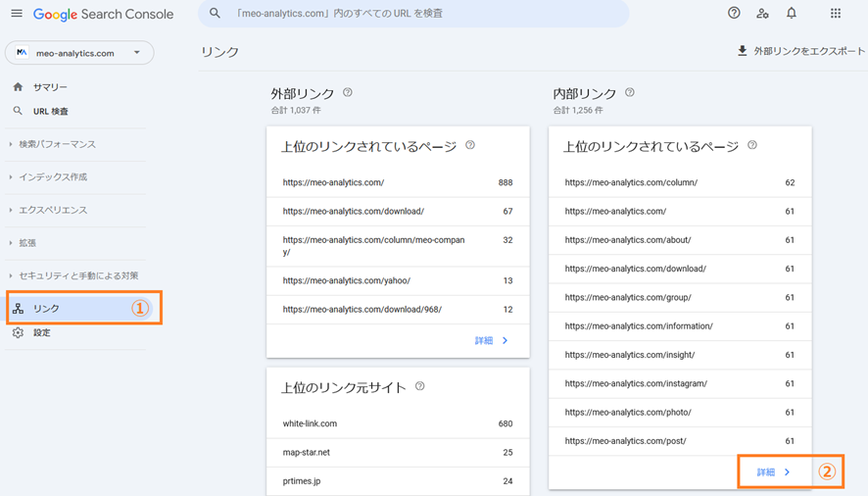Focus the URL inspection search field
868x496 pixels.
click(x=413, y=14)
